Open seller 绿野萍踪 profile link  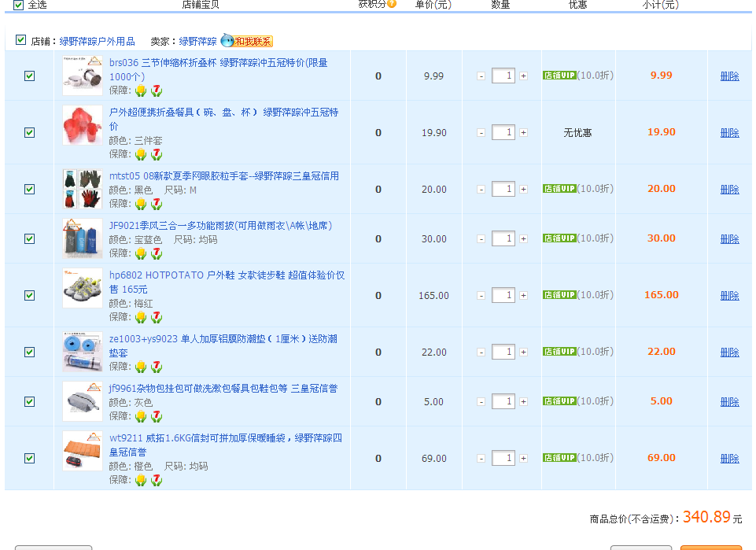tap(197, 42)
